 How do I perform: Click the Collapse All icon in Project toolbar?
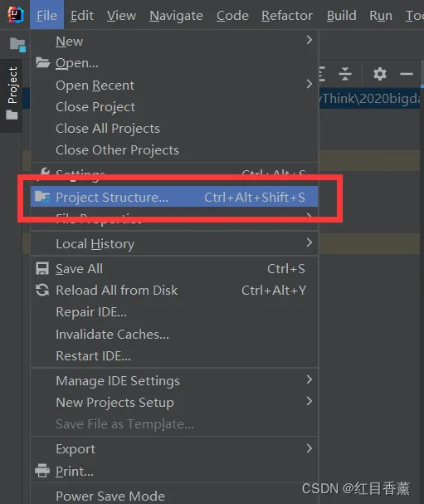point(345,74)
